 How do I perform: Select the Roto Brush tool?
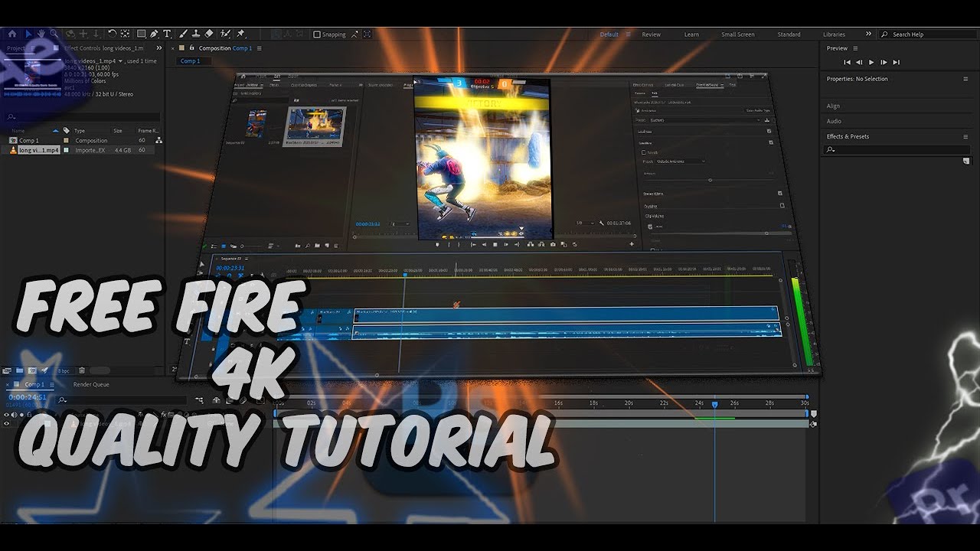point(225,34)
